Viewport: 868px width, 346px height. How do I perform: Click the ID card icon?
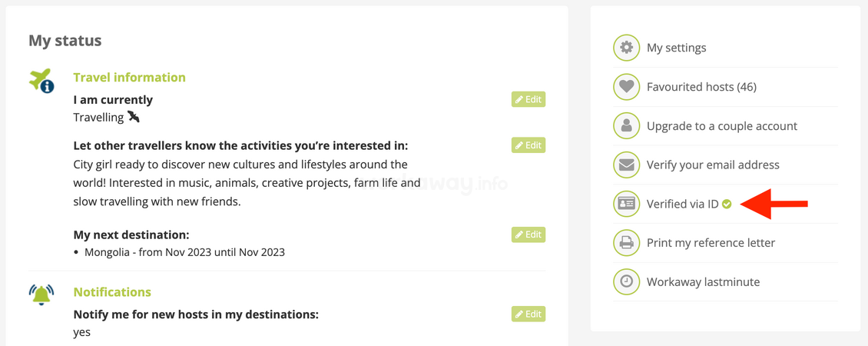click(x=626, y=204)
